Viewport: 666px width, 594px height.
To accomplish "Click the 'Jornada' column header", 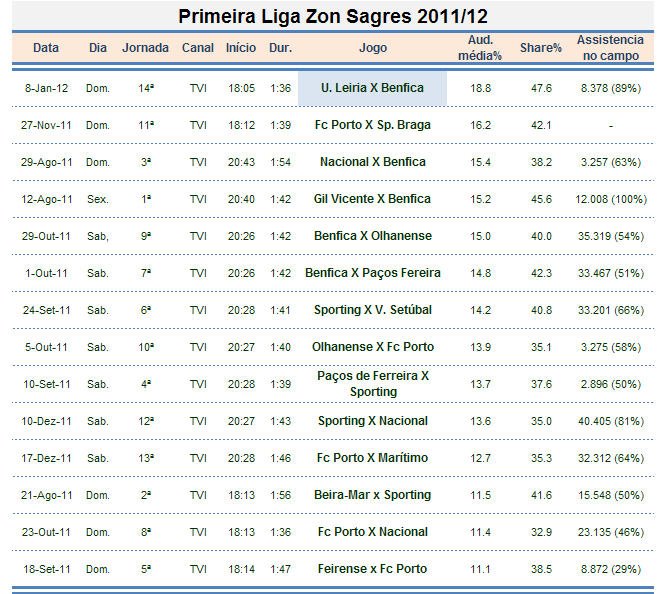I will 146,48.
